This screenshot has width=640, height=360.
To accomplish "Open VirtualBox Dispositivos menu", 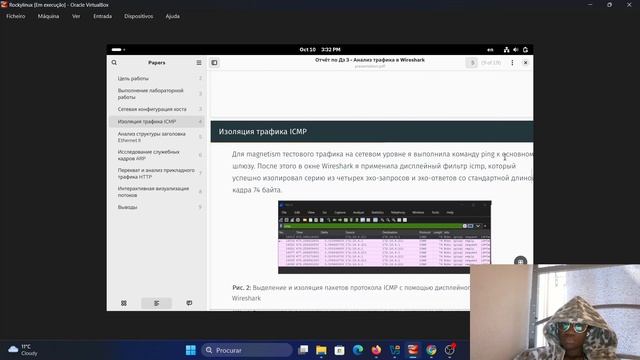I will [x=138, y=16].
